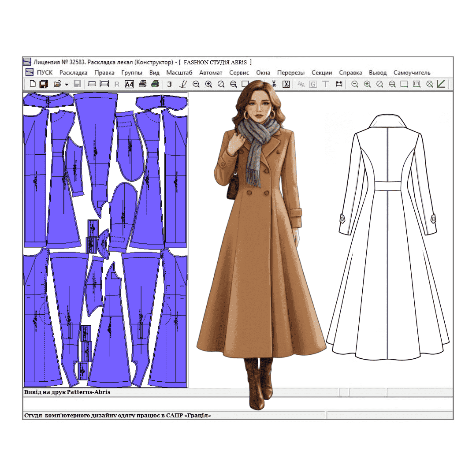Open the Раскладка menu
The height and width of the screenshot is (476, 476).
tap(73, 73)
